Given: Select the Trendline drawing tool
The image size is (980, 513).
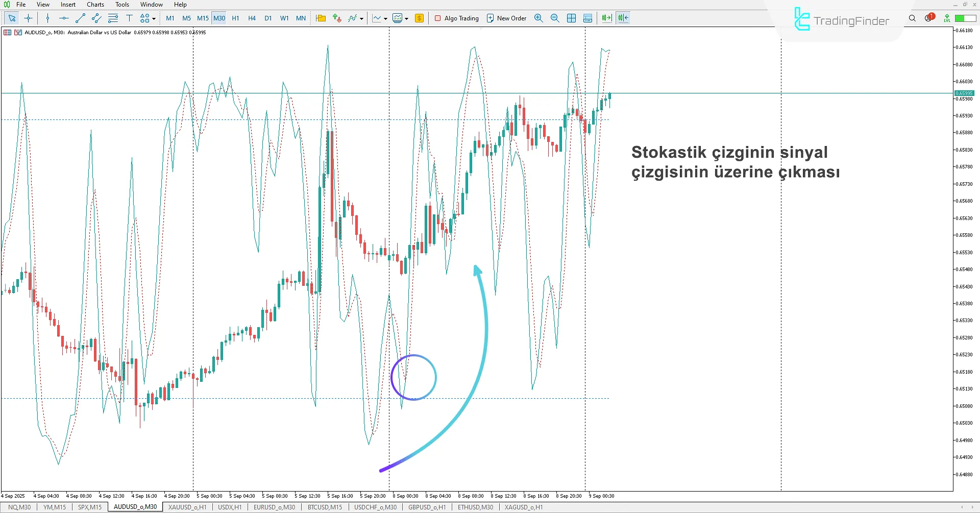Looking at the screenshot, I should [80, 18].
